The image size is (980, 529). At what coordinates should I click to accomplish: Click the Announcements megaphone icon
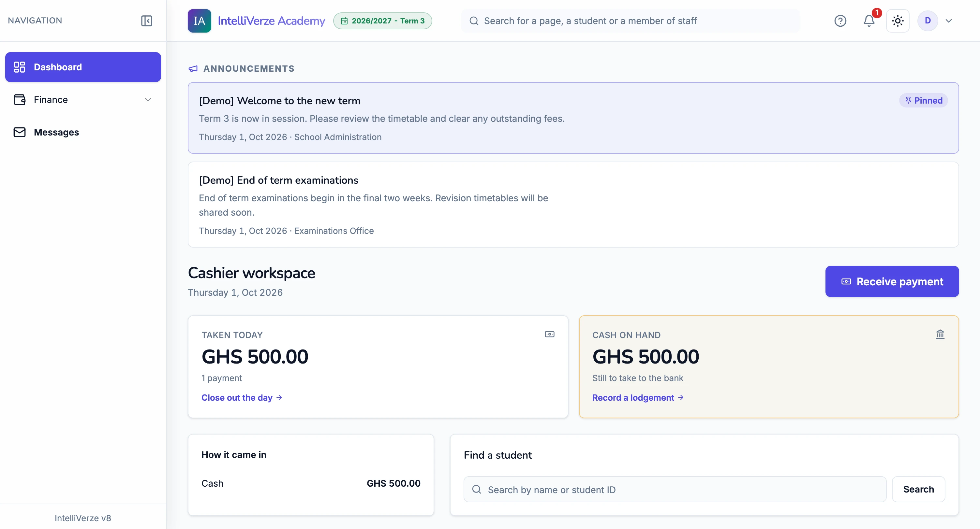[x=193, y=69]
